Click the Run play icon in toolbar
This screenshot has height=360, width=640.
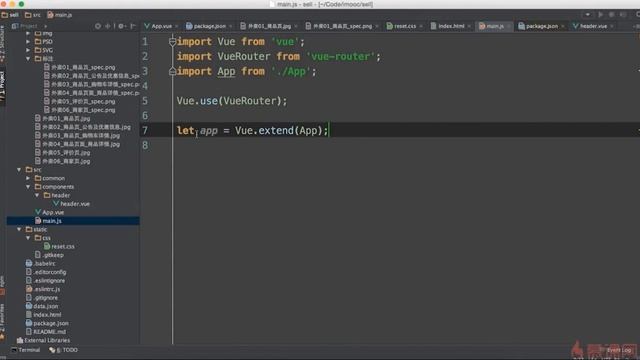(x=600, y=15)
